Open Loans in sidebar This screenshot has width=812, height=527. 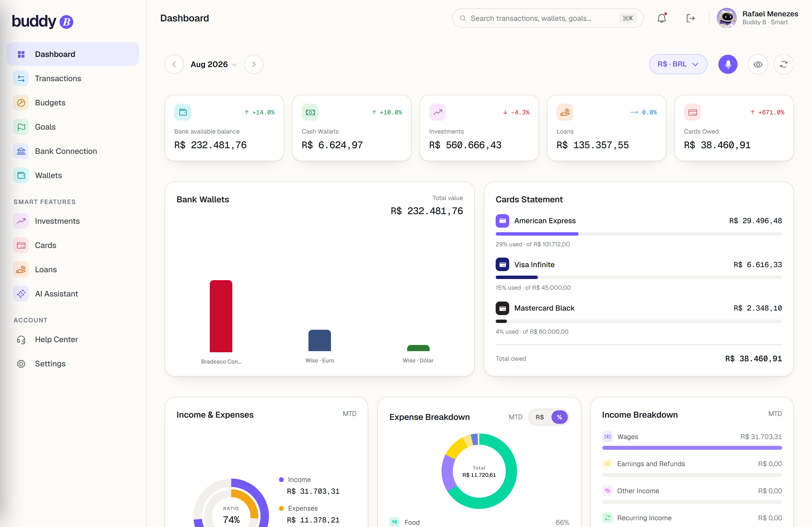pyautogui.click(x=73, y=269)
